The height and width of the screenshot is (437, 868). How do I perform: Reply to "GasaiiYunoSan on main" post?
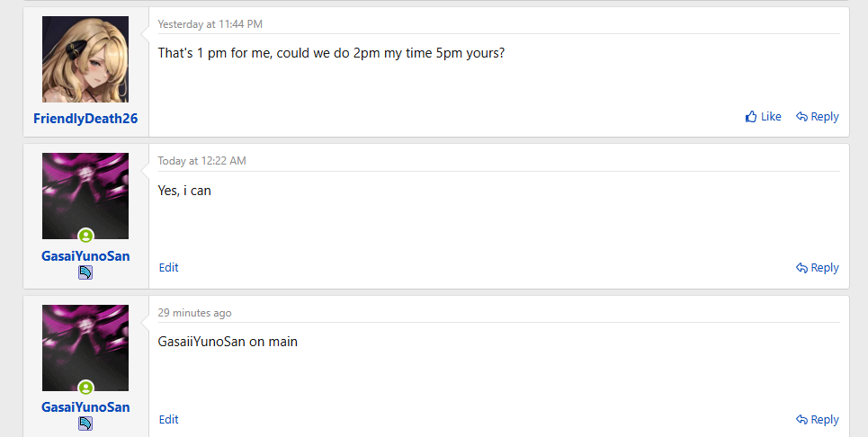[817, 420]
